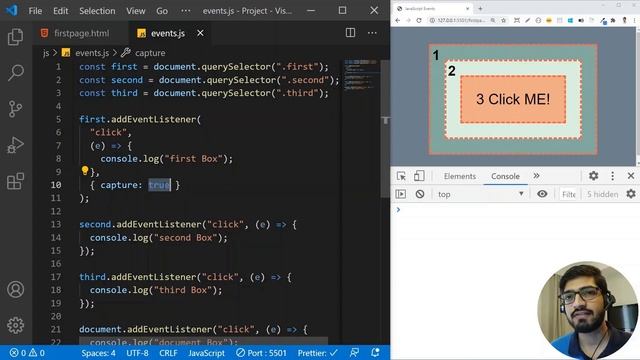
Task: Open the browser extensions puzzle icon
Action: point(613,20)
